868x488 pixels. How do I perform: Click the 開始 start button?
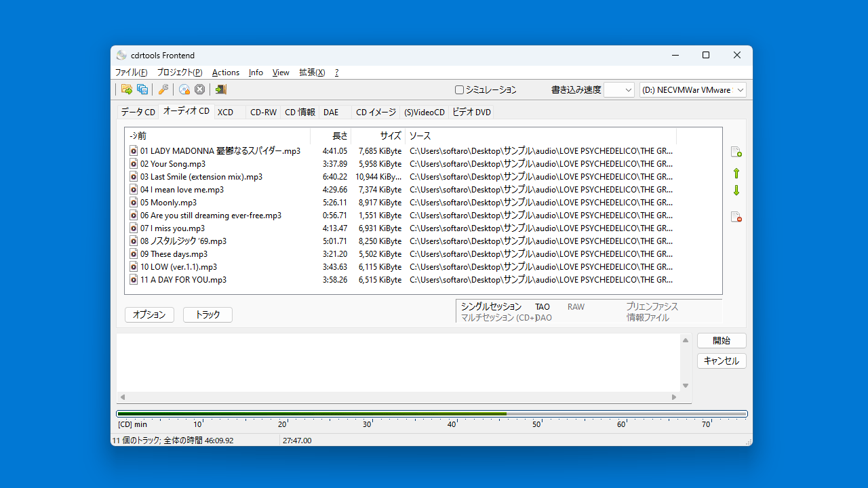click(x=722, y=341)
